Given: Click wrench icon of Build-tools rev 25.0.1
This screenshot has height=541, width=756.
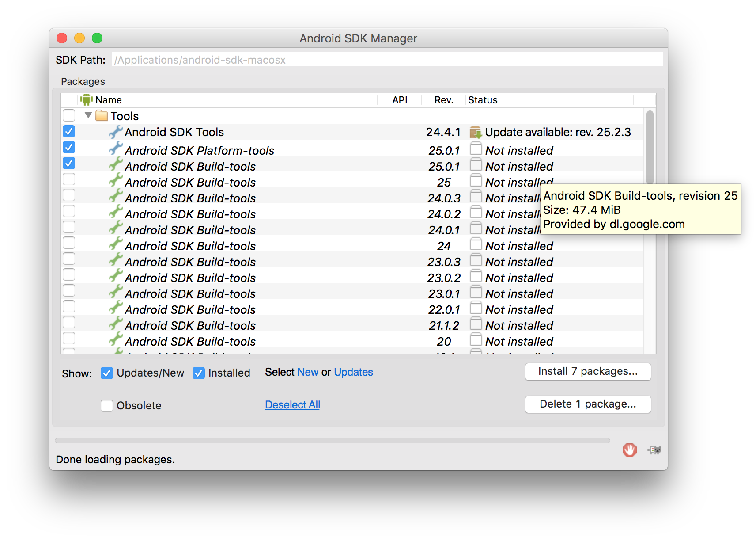Looking at the screenshot, I should coord(115,164).
